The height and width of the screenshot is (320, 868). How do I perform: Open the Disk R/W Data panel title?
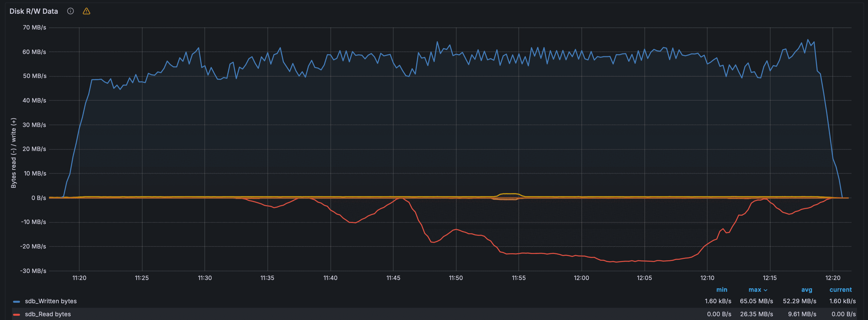[x=34, y=11]
